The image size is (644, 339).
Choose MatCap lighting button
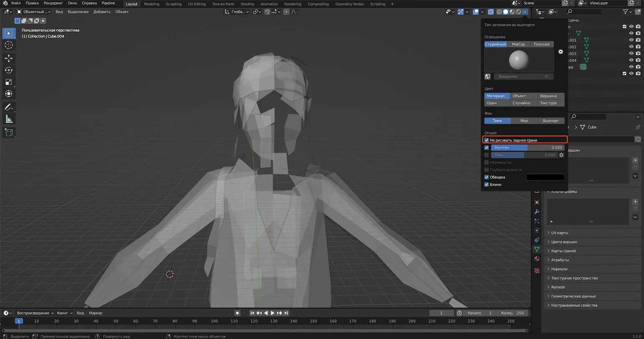(x=519, y=44)
